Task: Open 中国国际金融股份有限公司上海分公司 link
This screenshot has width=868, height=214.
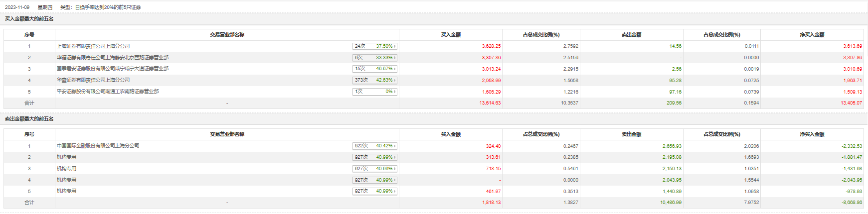Action: coord(98,146)
